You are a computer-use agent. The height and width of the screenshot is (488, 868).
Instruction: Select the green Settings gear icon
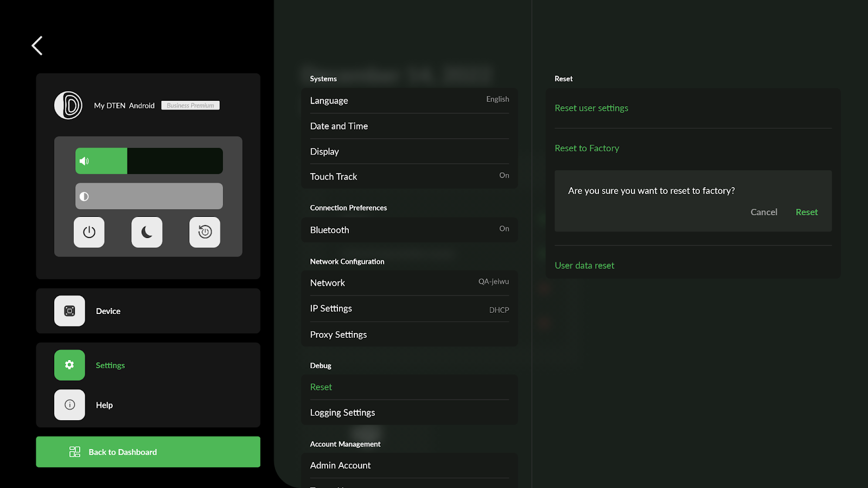coord(69,365)
